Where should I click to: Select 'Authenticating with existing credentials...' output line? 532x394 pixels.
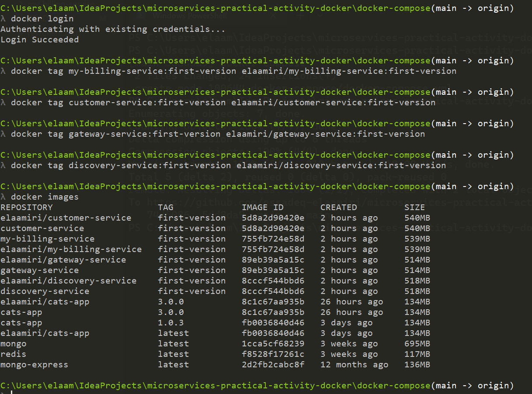[113, 29]
